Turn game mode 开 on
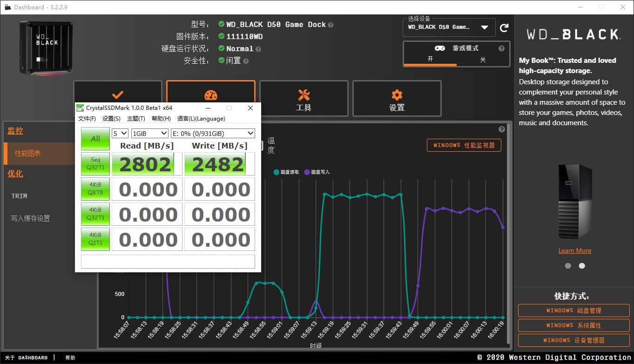The image size is (634, 364). 430,60
